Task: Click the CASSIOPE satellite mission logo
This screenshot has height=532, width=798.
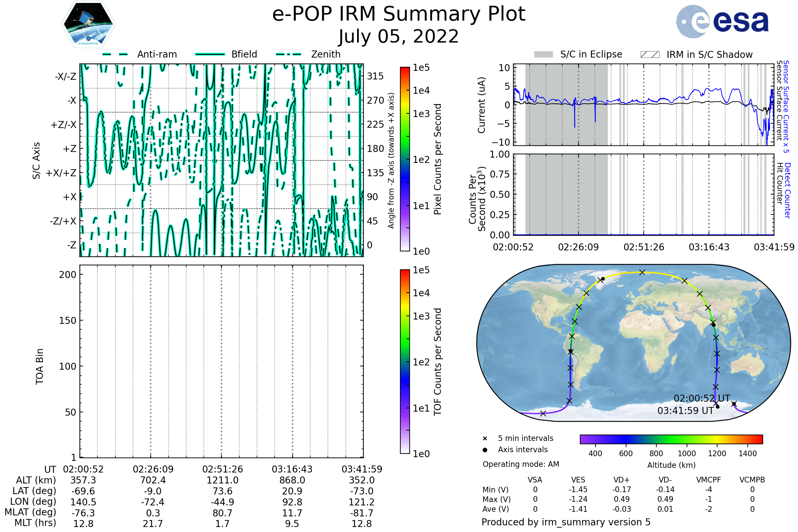Action: pyautogui.click(x=88, y=24)
